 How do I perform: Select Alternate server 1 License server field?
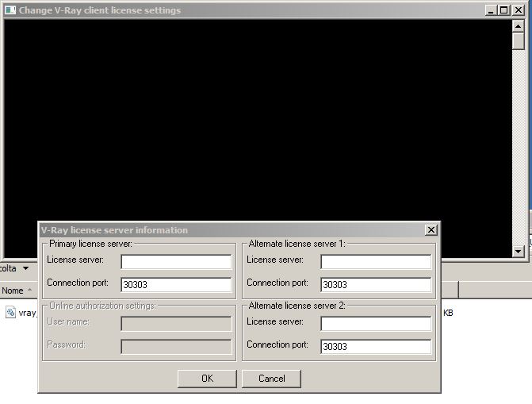click(376, 262)
